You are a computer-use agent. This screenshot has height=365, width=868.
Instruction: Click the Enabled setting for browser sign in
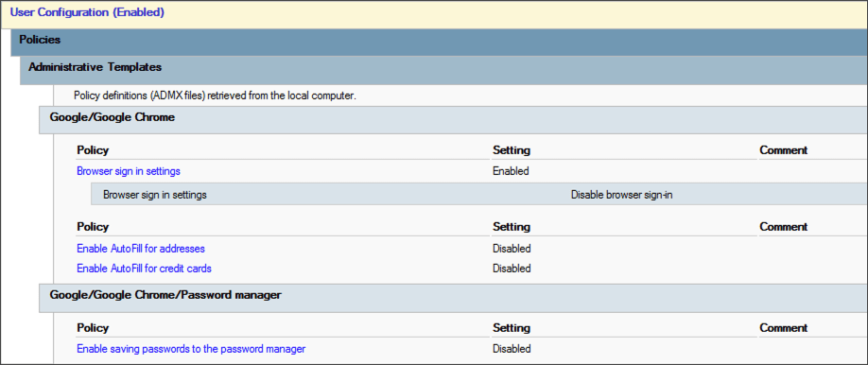pyautogui.click(x=511, y=171)
